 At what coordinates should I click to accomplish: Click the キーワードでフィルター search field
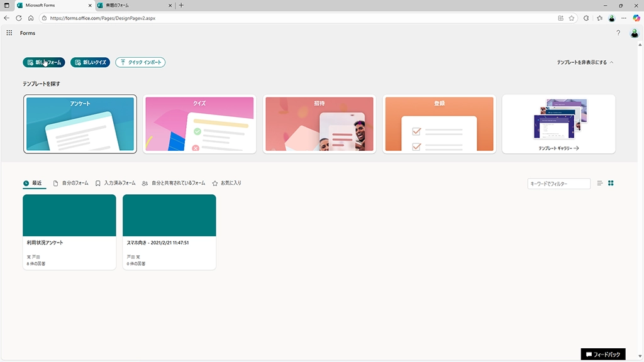[x=558, y=184]
